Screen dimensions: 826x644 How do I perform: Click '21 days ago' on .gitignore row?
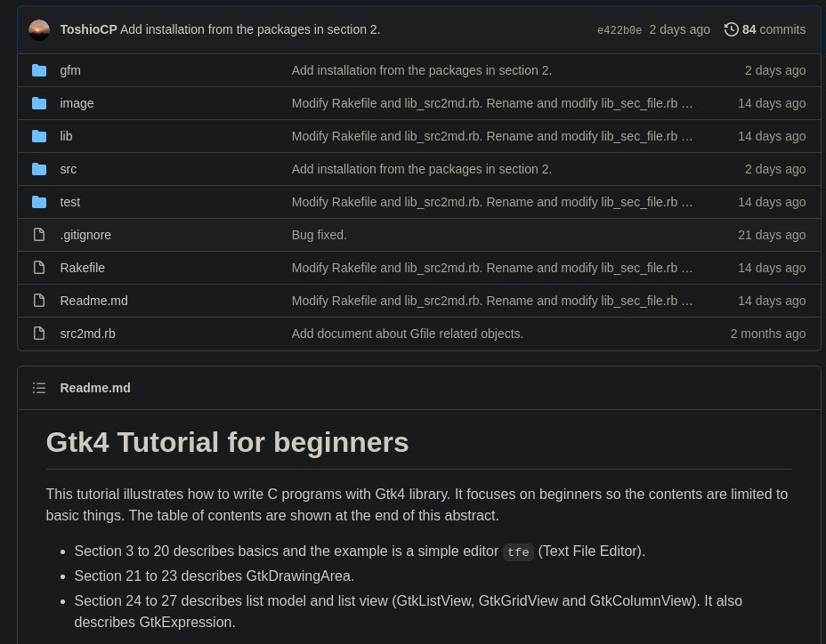[772, 235]
